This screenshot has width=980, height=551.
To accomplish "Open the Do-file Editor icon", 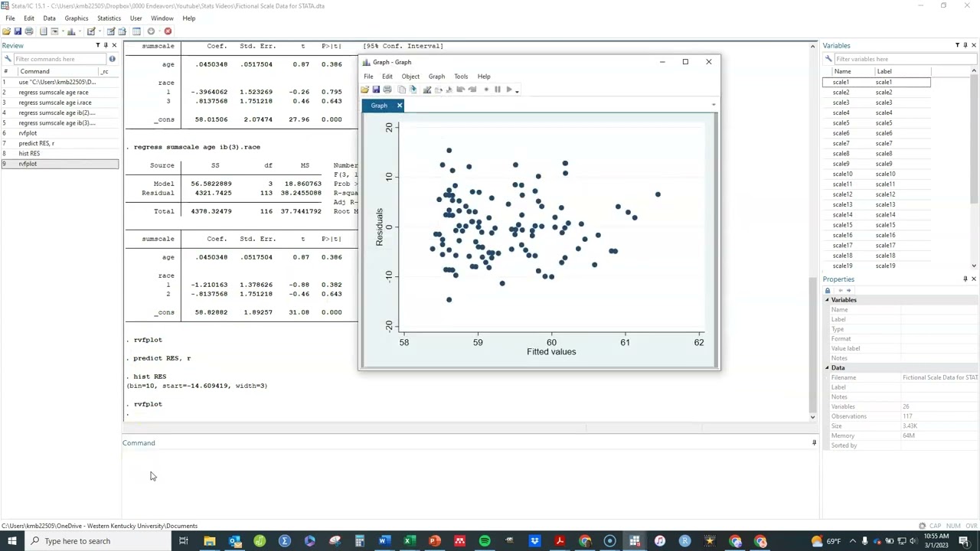I will tap(91, 31).
